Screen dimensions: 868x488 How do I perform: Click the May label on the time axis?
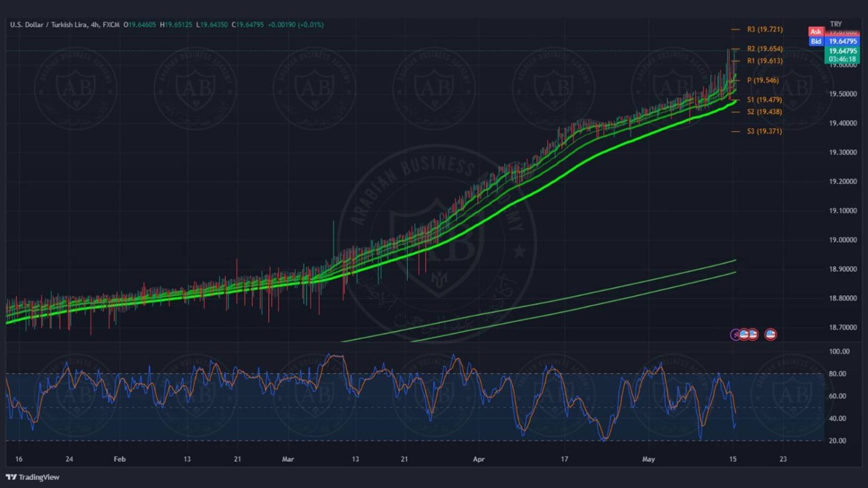pos(649,459)
